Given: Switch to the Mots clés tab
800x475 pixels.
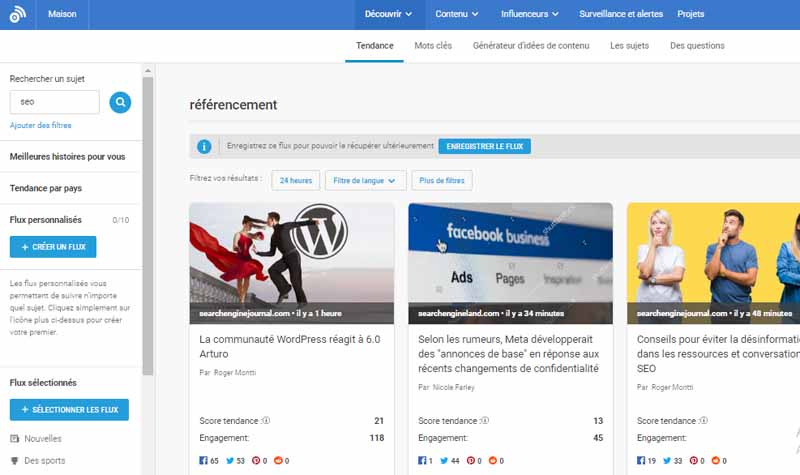Looking at the screenshot, I should point(433,46).
